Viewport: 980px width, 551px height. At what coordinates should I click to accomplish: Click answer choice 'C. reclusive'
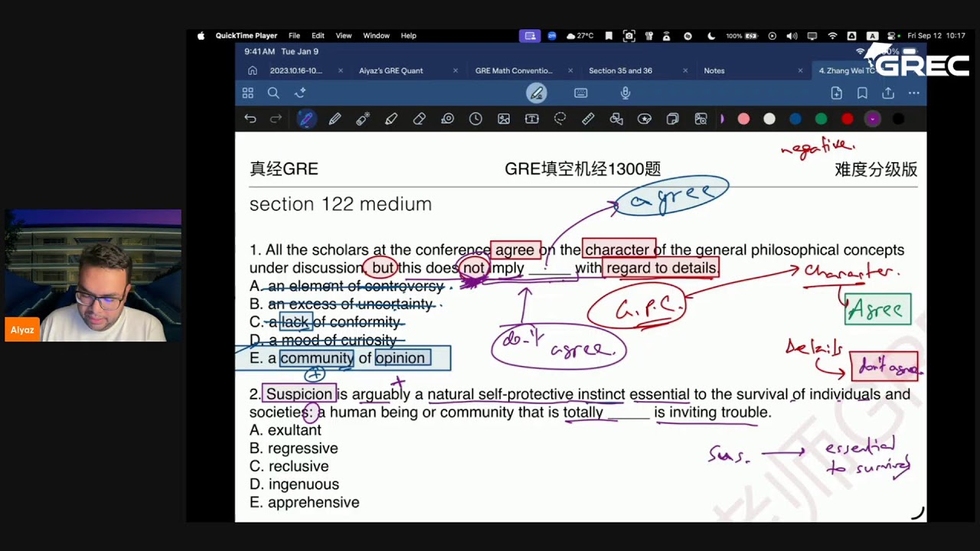[289, 467]
